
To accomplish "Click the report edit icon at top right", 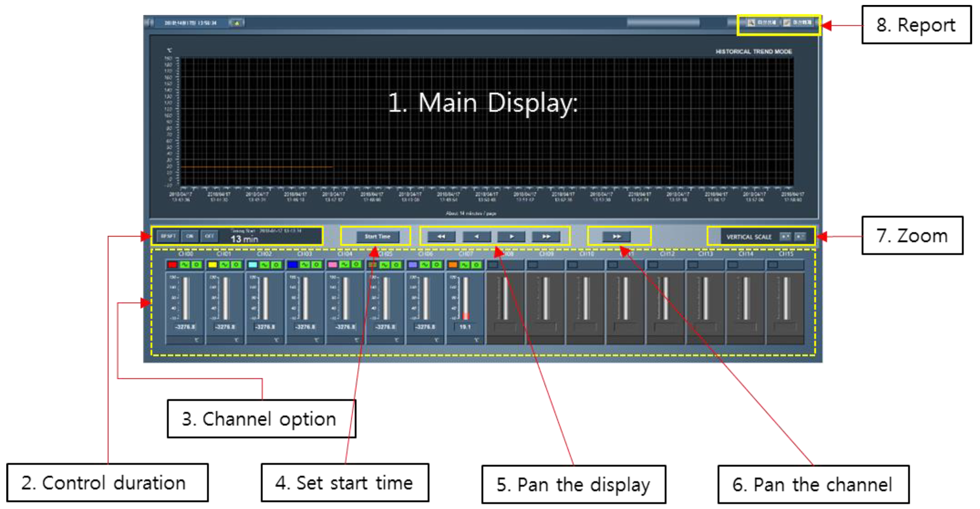I will point(786,23).
